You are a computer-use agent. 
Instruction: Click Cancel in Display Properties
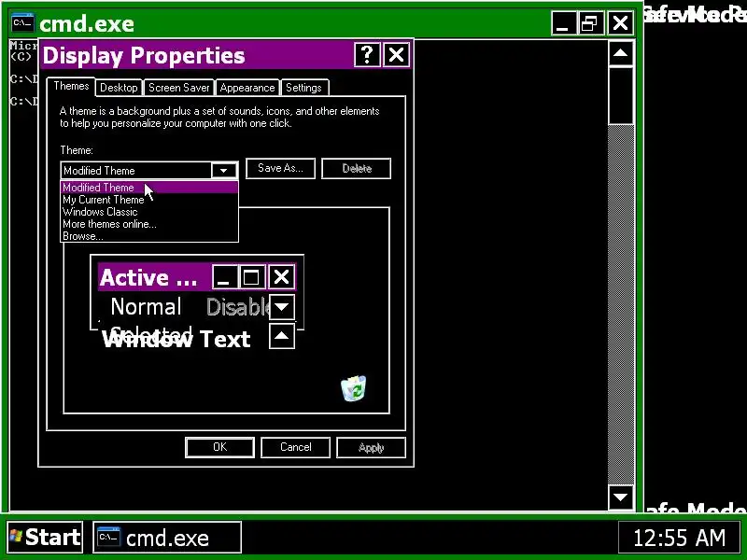[295, 447]
